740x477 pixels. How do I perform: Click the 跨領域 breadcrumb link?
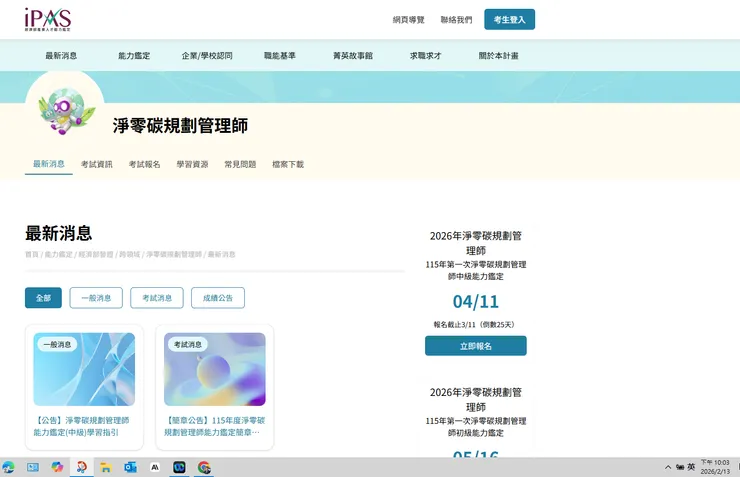click(x=130, y=254)
